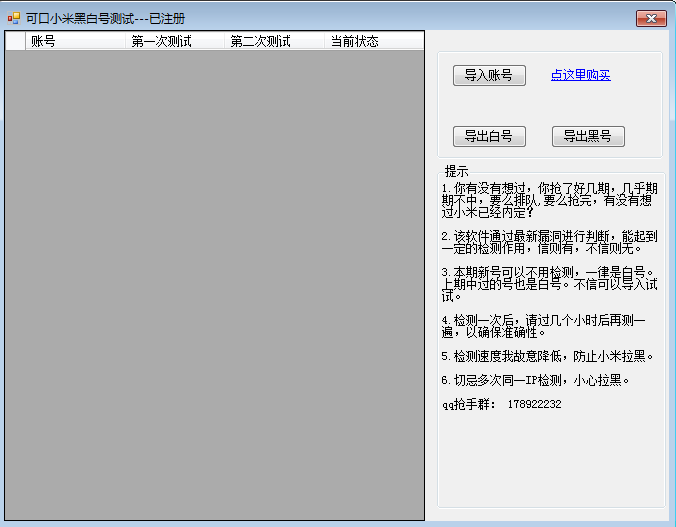Viewport: 676px width, 527px height.
Task: Click tip 4 about re-testing after hours
Action: (x=543, y=326)
